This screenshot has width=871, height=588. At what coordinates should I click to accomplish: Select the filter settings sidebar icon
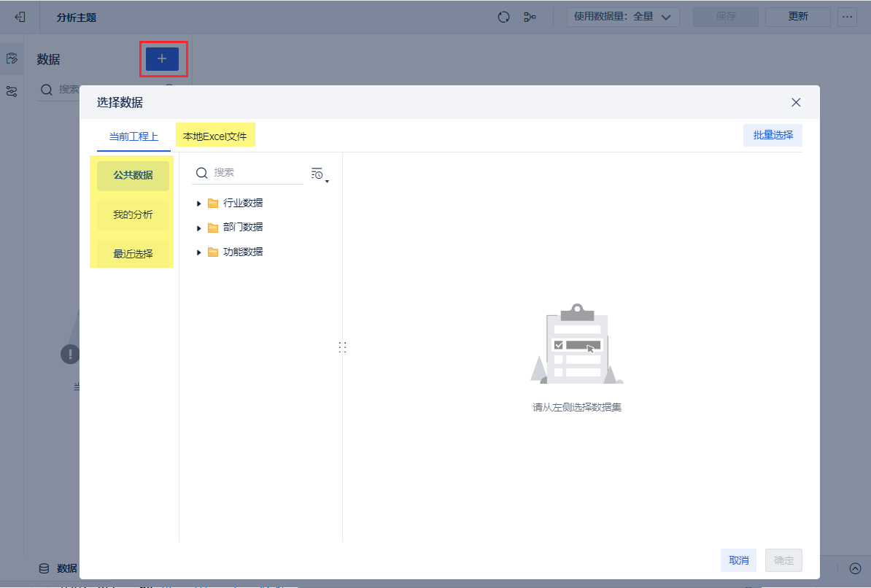click(12, 92)
